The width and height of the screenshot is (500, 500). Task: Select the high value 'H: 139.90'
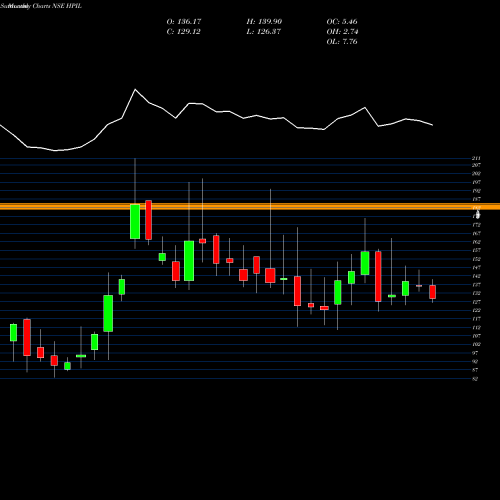point(264,22)
